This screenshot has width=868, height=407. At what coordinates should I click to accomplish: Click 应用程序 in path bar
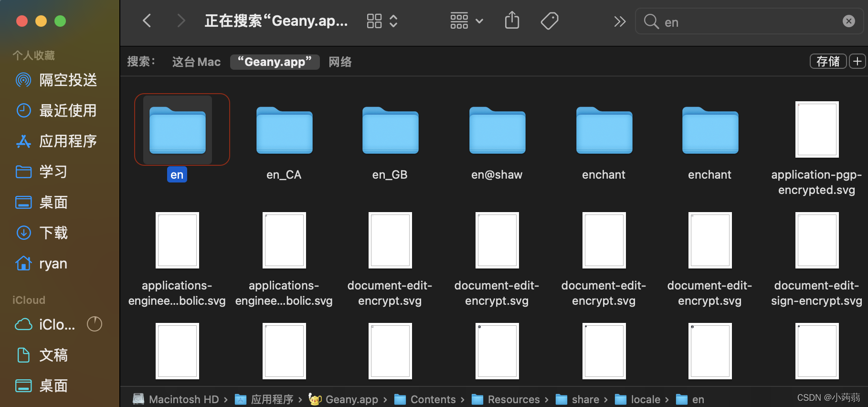265,399
